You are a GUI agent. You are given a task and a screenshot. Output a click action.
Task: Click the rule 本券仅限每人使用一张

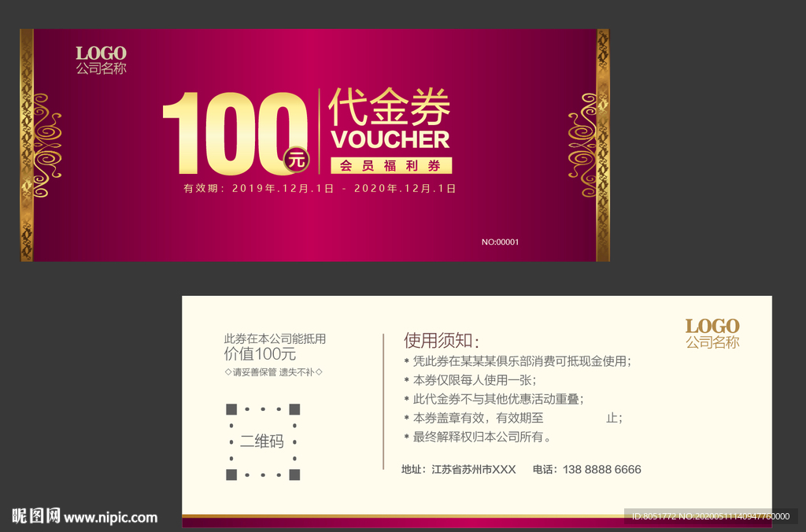coord(471,380)
